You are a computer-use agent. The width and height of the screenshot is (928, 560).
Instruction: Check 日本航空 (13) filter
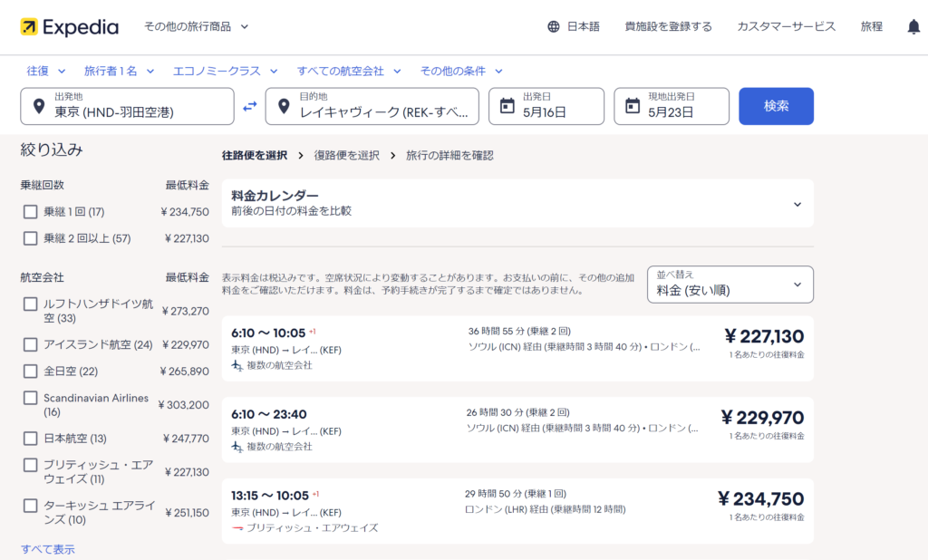coord(30,439)
